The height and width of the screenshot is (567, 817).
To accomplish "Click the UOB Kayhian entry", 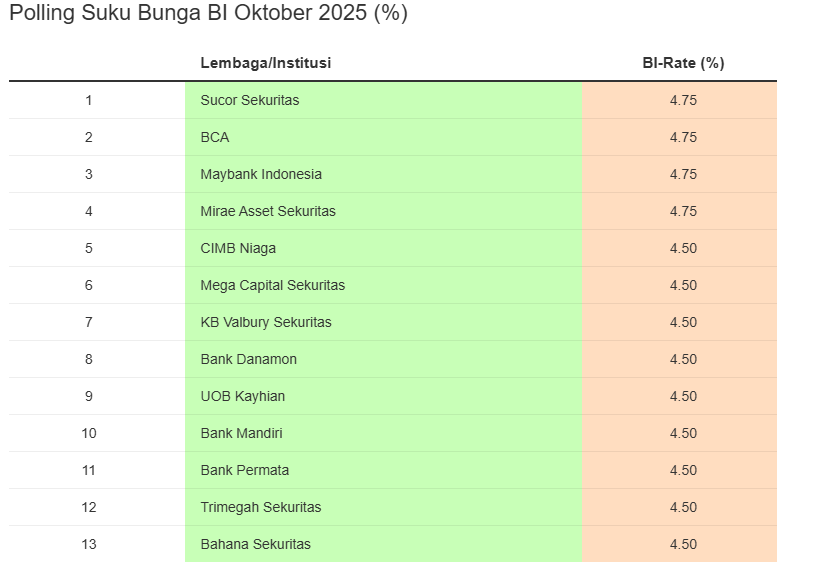I will pyautogui.click(x=243, y=396).
